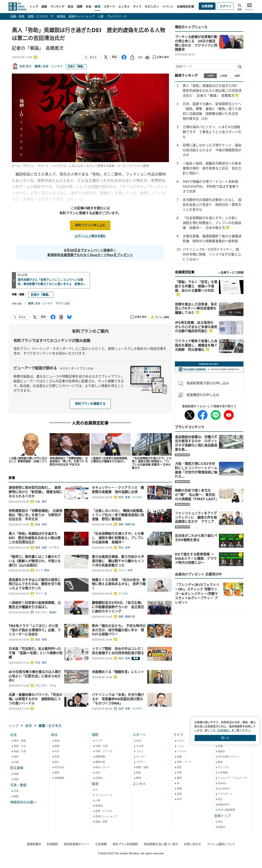Follow Sankei on X round icon

click(x=189, y=415)
